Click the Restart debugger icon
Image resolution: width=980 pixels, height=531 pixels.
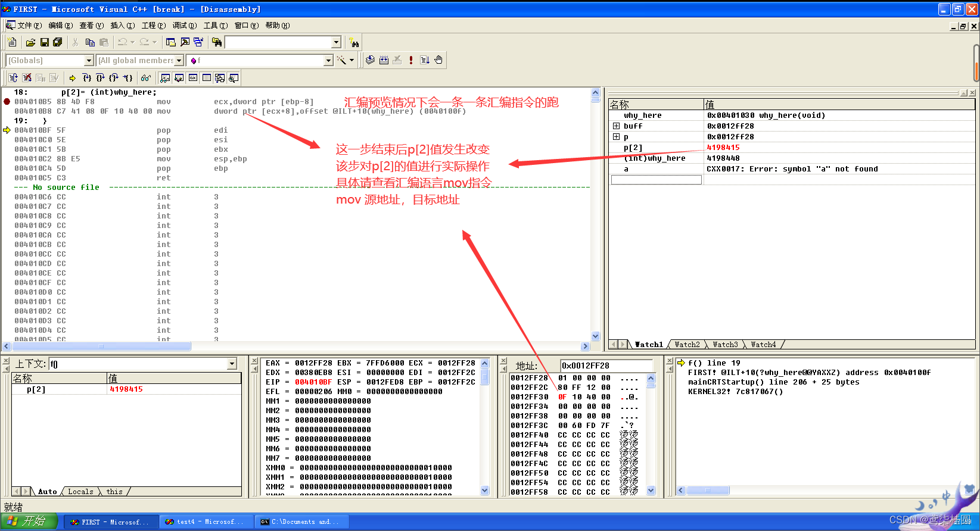(x=13, y=78)
